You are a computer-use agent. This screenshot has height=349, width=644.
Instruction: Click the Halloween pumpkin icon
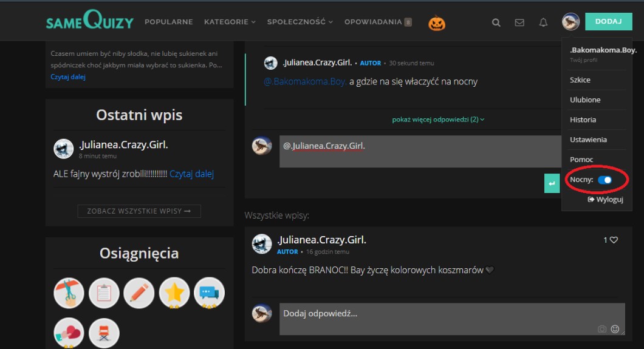(x=437, y=22)
